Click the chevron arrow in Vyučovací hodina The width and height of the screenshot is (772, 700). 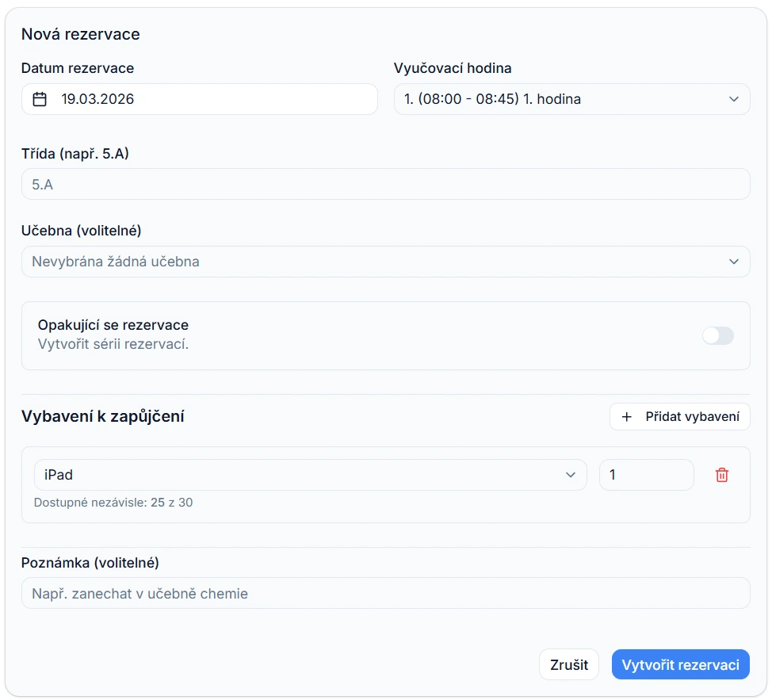(x=733, y=99)
